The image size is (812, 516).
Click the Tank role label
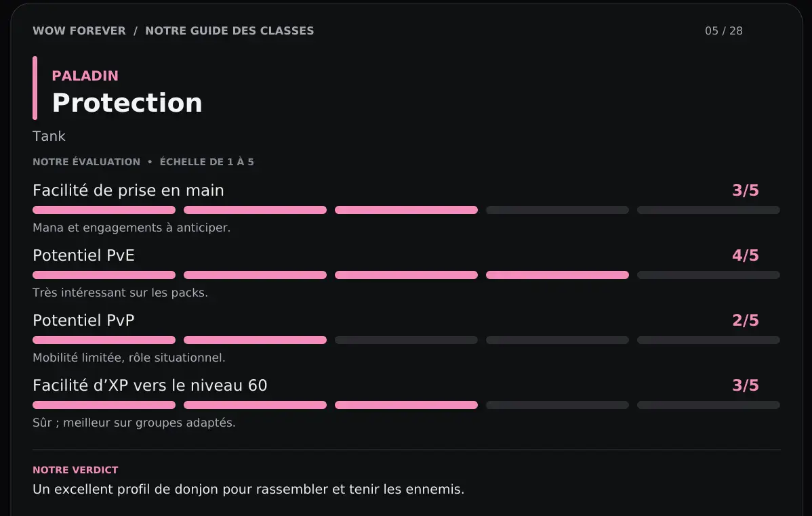point(49,136)
